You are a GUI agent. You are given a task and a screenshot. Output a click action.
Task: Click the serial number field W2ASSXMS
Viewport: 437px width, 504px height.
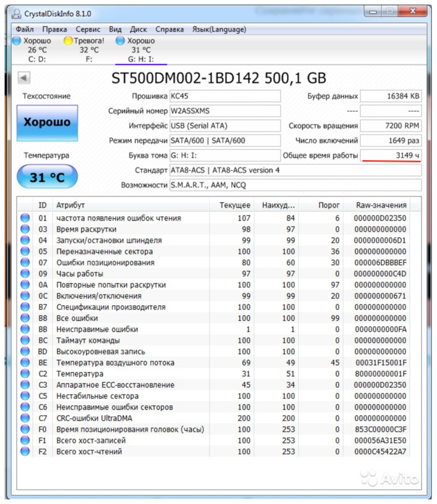click(x=225, y=111)
